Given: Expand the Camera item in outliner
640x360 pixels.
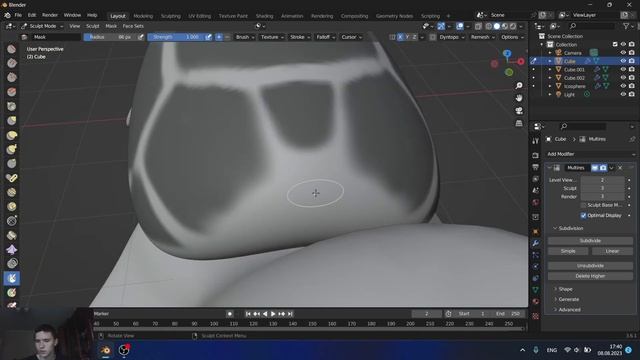Looking at the screenshot, I should (x=550, y=53).
